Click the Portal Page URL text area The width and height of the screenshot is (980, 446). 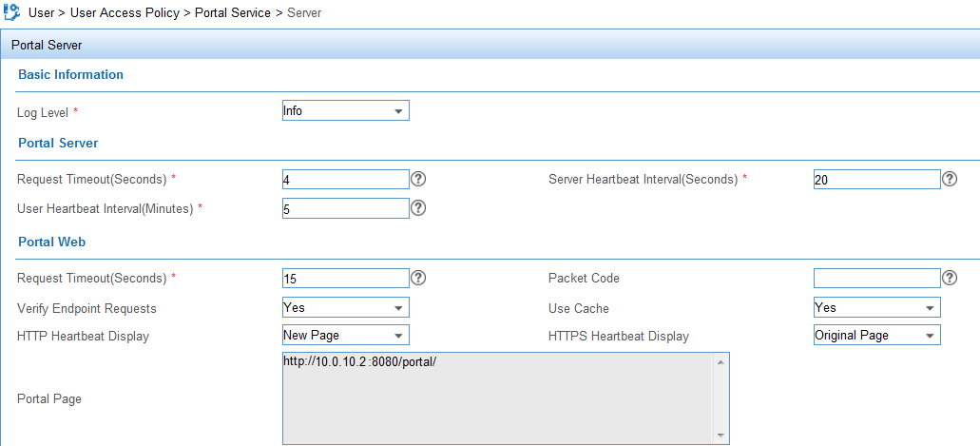tap(497, 398)
